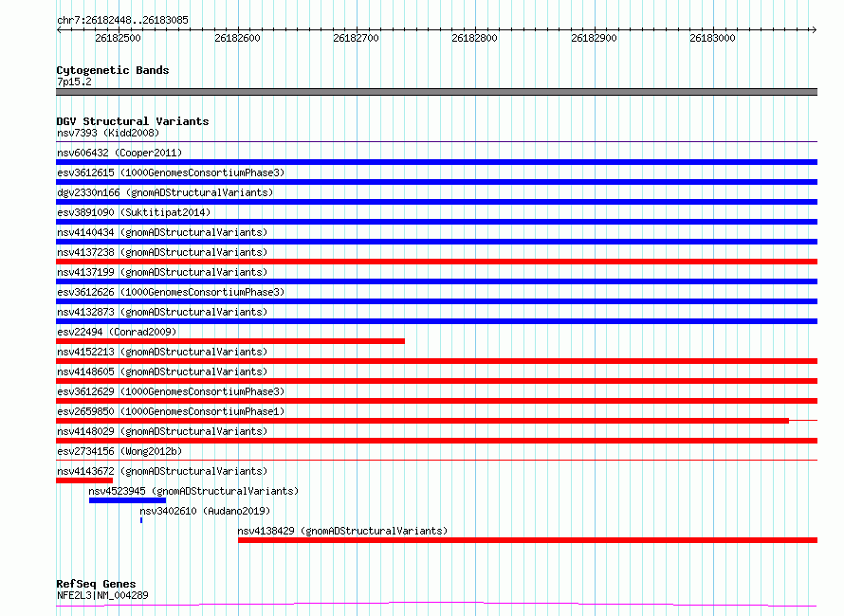Click the 26182500 ruler position label
844x616 pixels.
(x=118, y=38)
